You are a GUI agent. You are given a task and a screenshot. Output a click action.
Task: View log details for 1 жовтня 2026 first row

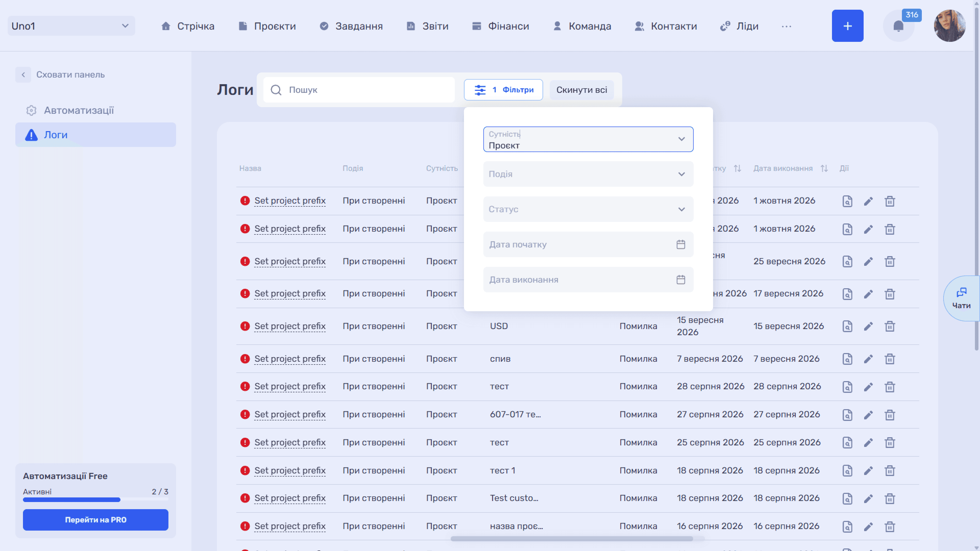pos(847,201)
